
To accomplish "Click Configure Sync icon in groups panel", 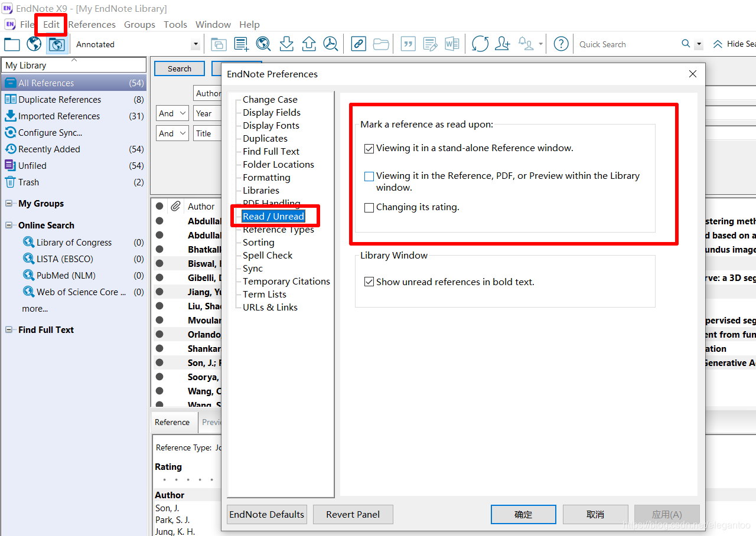I will [10, 132].
